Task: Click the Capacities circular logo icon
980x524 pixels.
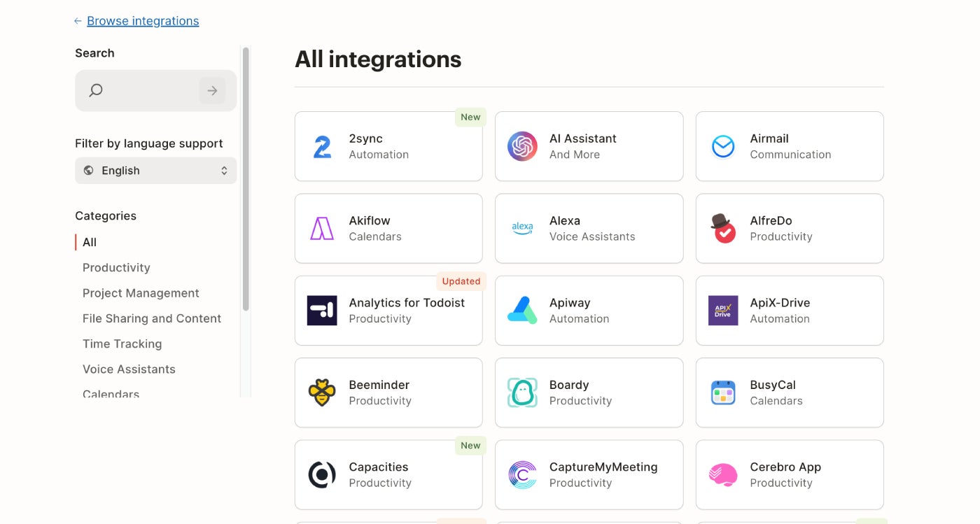Action: (322, 474)
